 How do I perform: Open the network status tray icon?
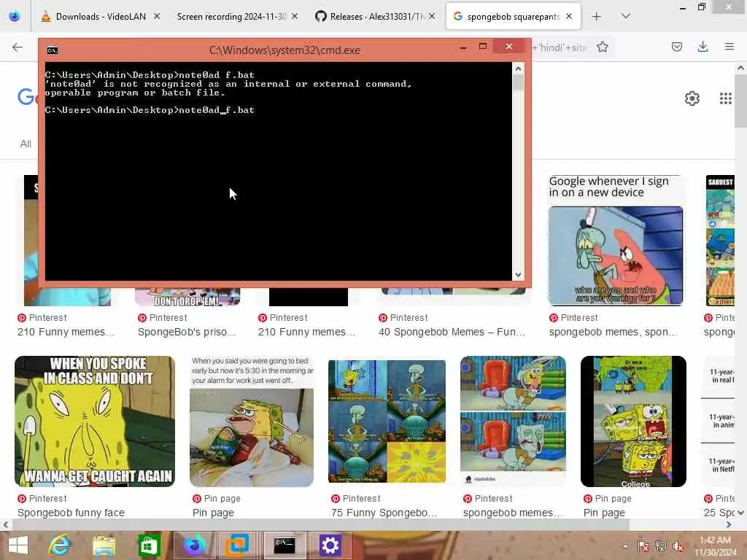(660, 546)
